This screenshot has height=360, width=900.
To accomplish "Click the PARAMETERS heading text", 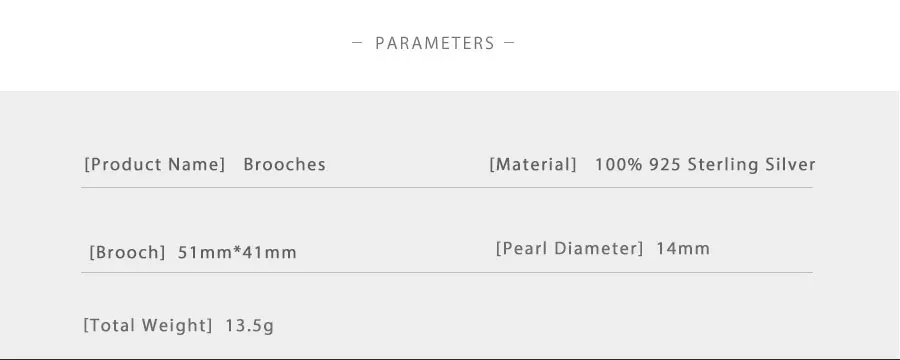I will click(435, 43).
